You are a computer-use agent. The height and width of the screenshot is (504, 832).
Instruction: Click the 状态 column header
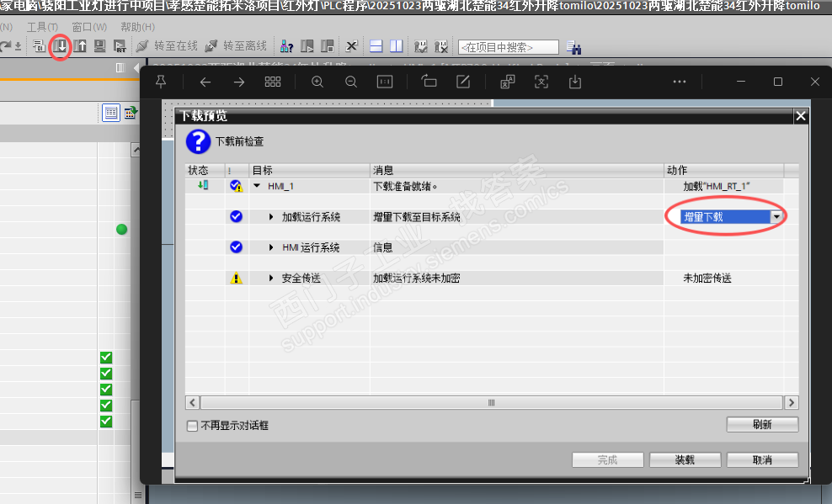(x=205, y=170)
